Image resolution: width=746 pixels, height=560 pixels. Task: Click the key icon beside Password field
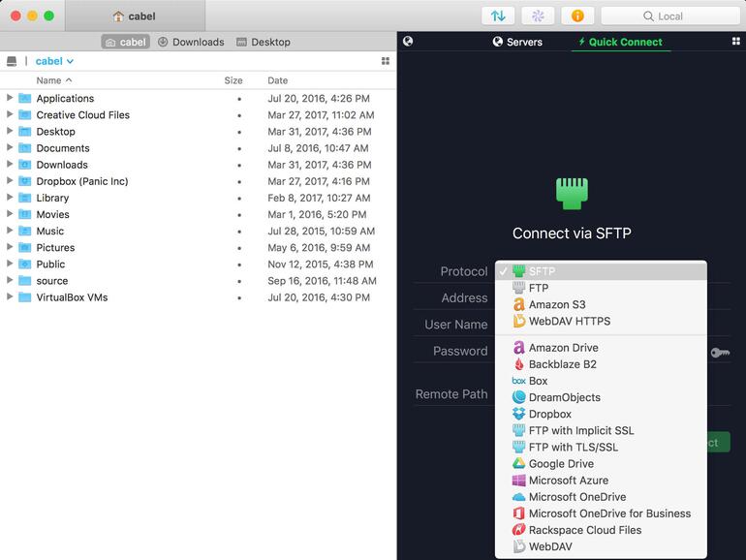[720, 353]
